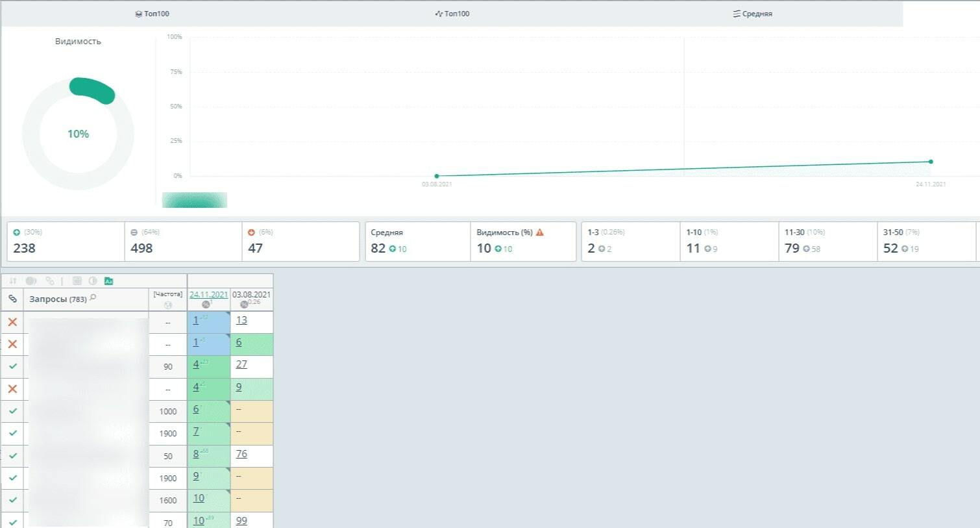Open position 99 link for 03.08.2021
The image size is (980, 528).
tap(241, 521)
